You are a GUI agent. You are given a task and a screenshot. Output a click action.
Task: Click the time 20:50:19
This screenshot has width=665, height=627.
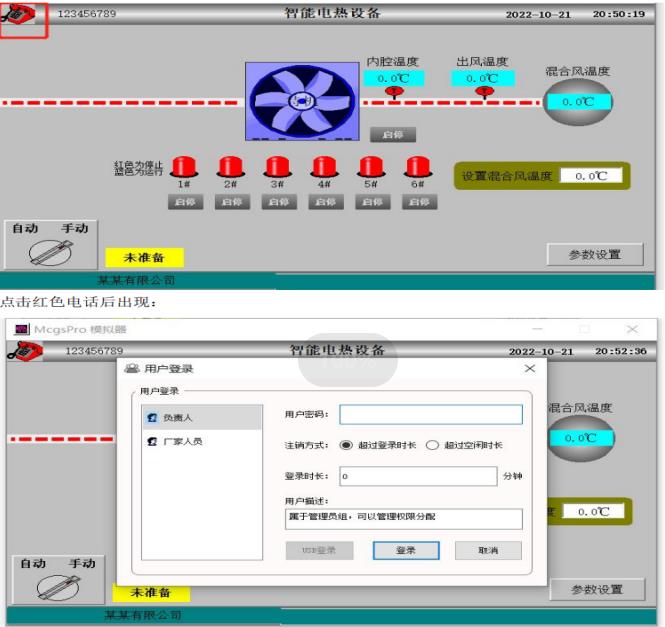[619, 14]
